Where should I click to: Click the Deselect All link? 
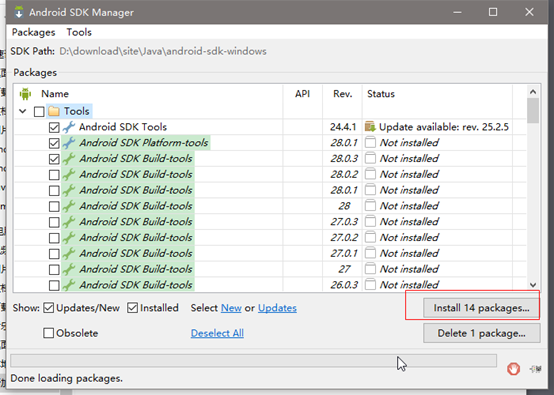(x=217, y=333)
